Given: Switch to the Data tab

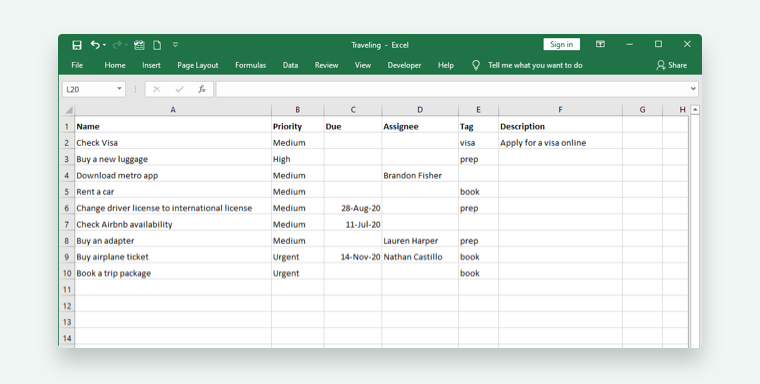Looking at the screenshot, I should point(290,65).
